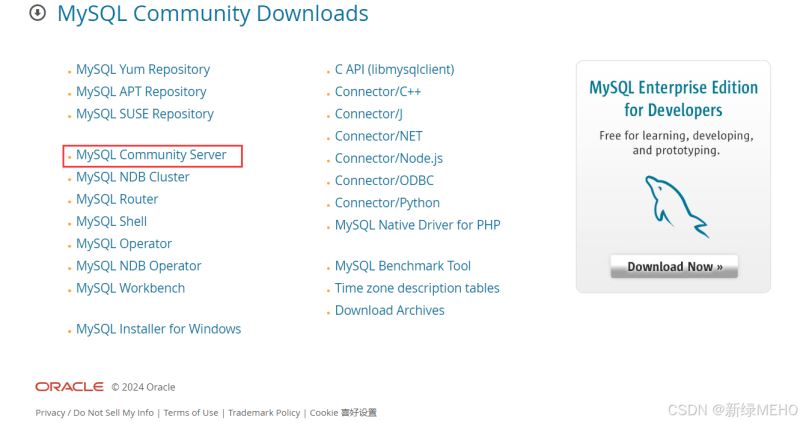The image size is (800, 423).
Task: Open MySQL Workbench link
Action: point(131,288)
